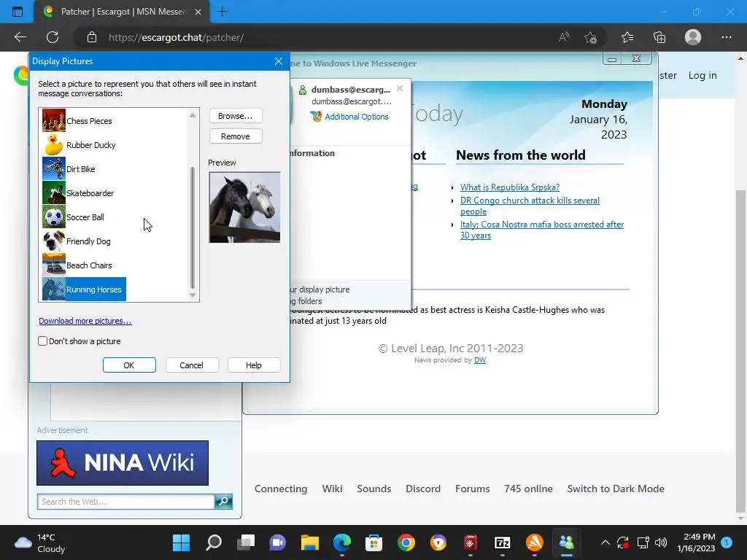This screenshot has height=560, width=747.
Task: Open 7-Zip from the taskbar
Action: tap(503, 542)
